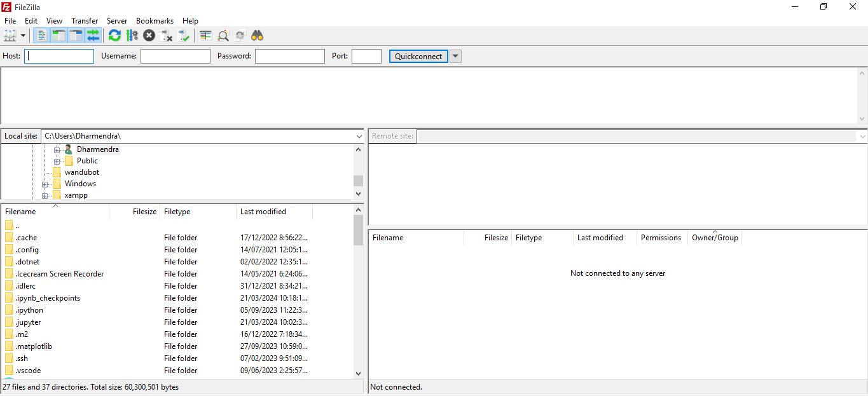Select the .ipynb_checkpoints folder icon
This screenshot has height=396, width=868.
coord(9,298)
